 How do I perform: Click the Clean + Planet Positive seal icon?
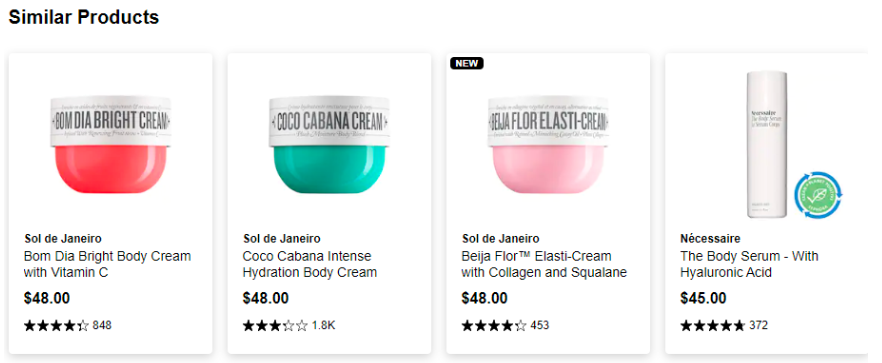point(817,196)
